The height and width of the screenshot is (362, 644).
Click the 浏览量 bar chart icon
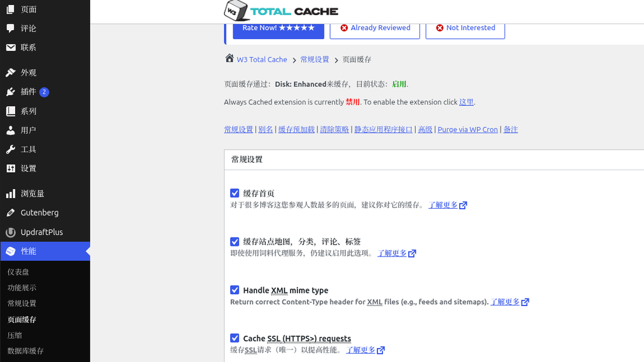11,194
